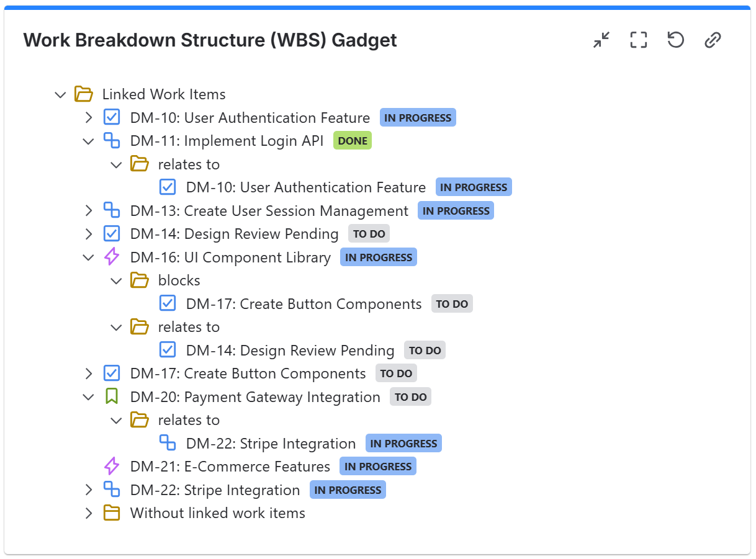Click the folder icon of the blocks group
This screenshot has width=756, height=559.
coord(140,280)
